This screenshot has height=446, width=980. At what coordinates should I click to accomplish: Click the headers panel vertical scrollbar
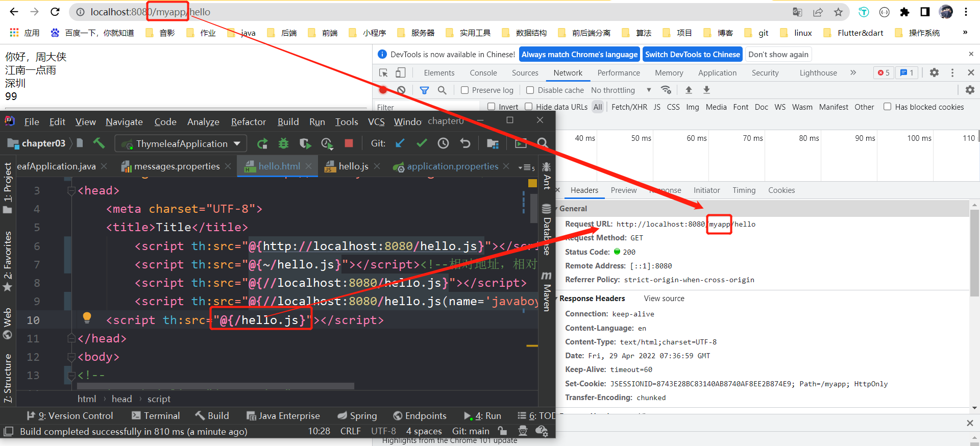pyautogui.click(x=974, y=253)
